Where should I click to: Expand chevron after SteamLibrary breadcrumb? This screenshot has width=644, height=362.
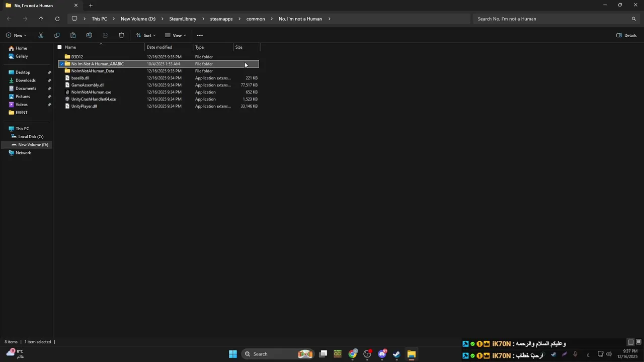[203, 19]
